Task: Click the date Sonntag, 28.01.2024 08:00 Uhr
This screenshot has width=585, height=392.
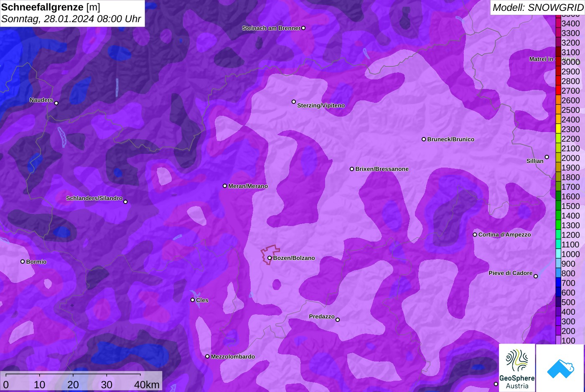Action: [71, 19]
